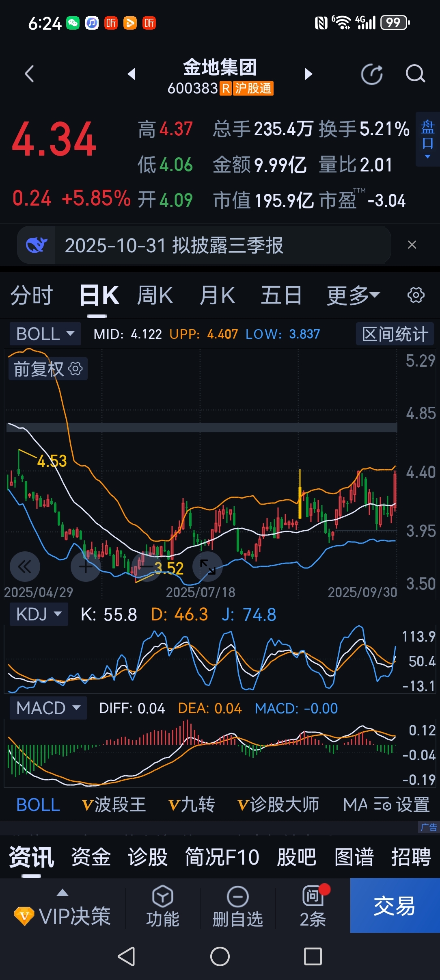Tap the Android recent apps square

pyautogui.click(x=313, y=956)
